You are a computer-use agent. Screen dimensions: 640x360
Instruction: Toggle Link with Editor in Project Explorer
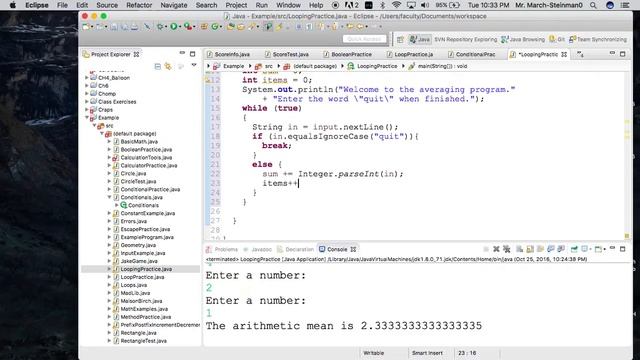(168, 66)
